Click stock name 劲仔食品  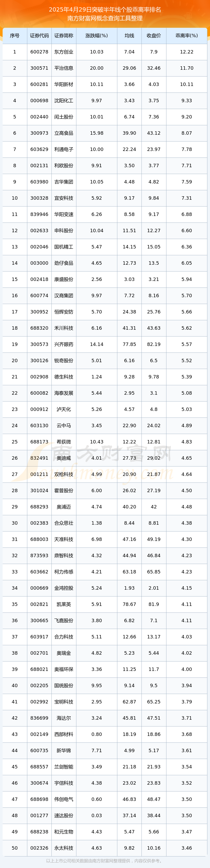click(x=64, y=263)
